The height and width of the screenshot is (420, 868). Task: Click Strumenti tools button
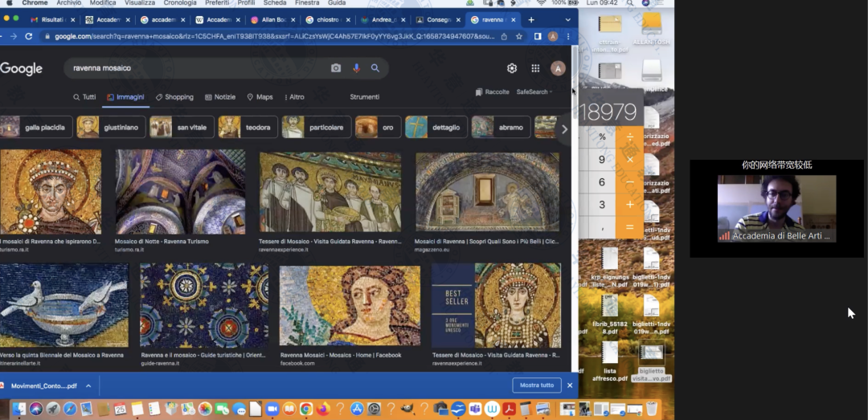coord(365,97)
